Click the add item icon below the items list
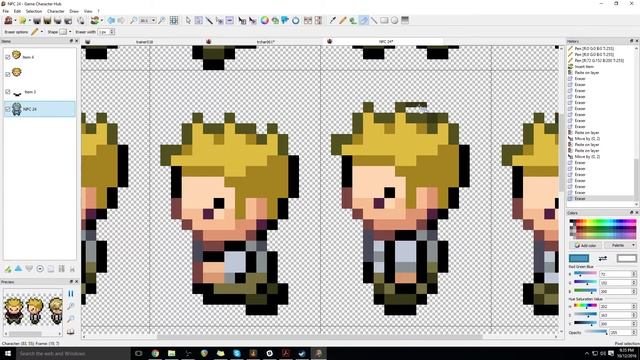The width and height of the screenshot is (640, 360). [x=8, y=269]
